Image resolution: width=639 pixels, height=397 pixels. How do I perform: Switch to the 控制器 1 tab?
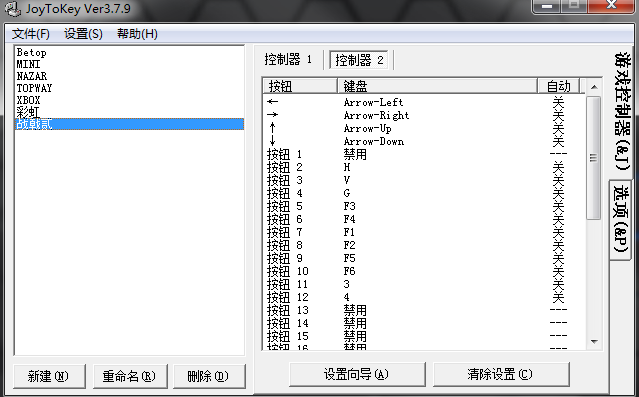click(288, 60)
